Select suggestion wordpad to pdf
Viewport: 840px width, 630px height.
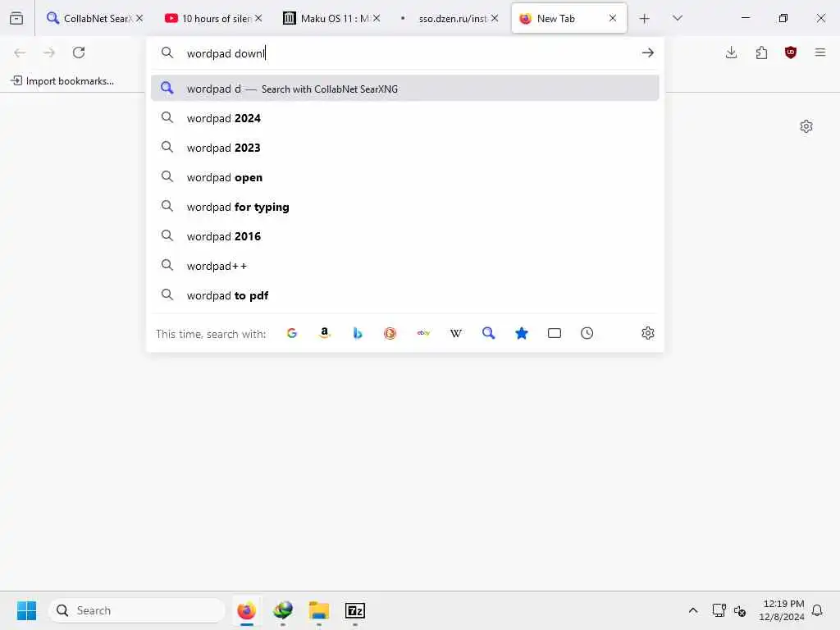(405, 295)
